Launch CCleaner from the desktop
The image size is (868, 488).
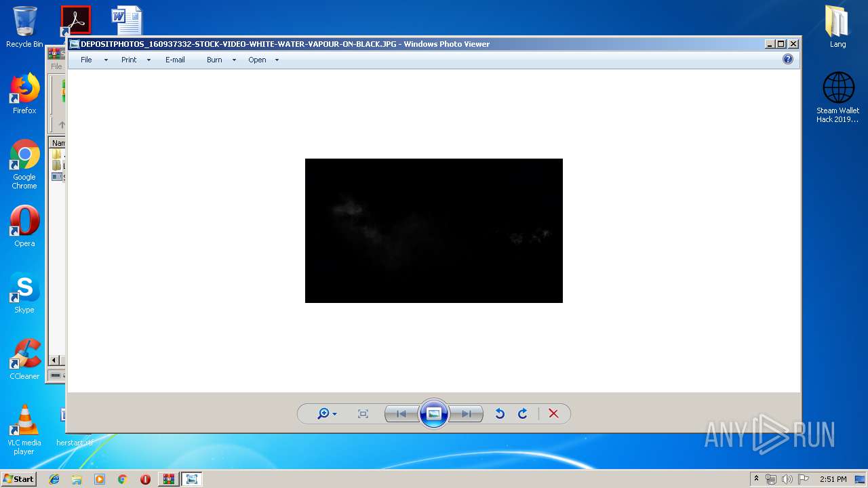click(x=24, y=359)
